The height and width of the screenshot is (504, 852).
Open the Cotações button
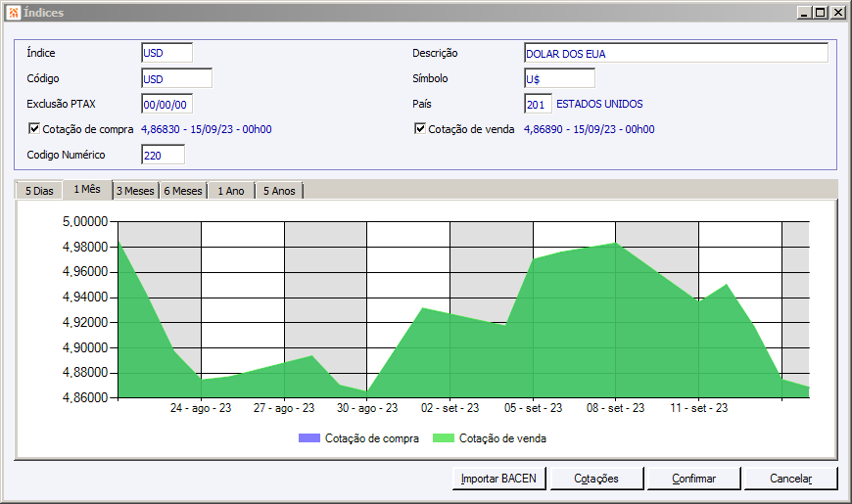point(596,479)
